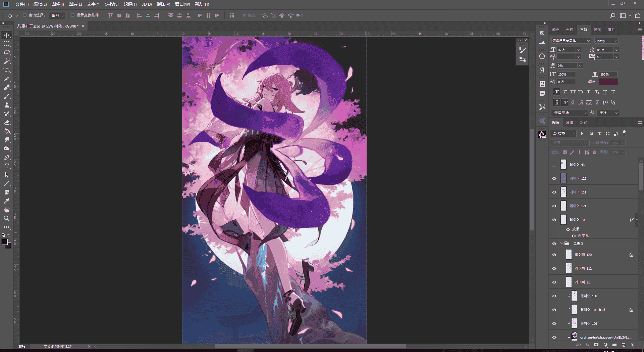Viewport: 644px width, 352px height.
Task: Select the Eyedropper tool
Action: 7,201
